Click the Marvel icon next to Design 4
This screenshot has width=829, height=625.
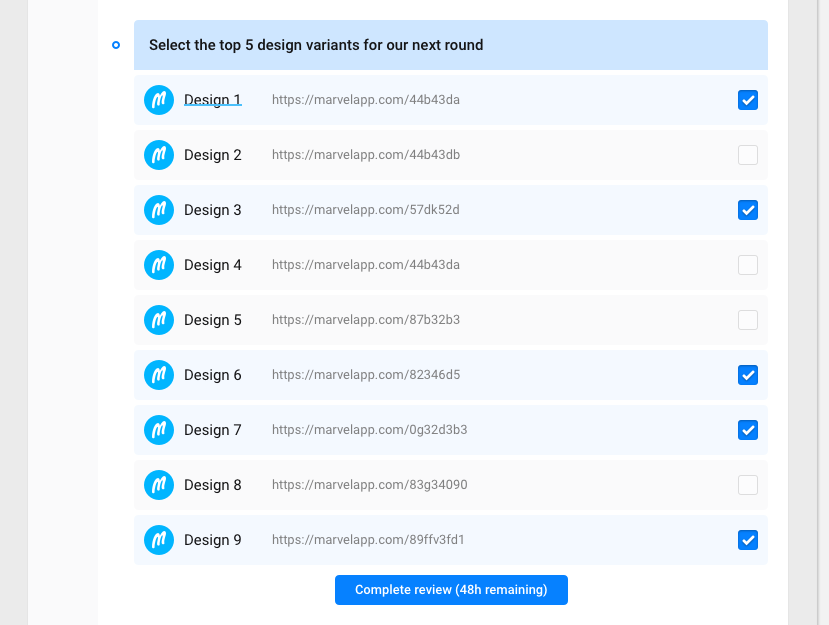tap(158, 265)
